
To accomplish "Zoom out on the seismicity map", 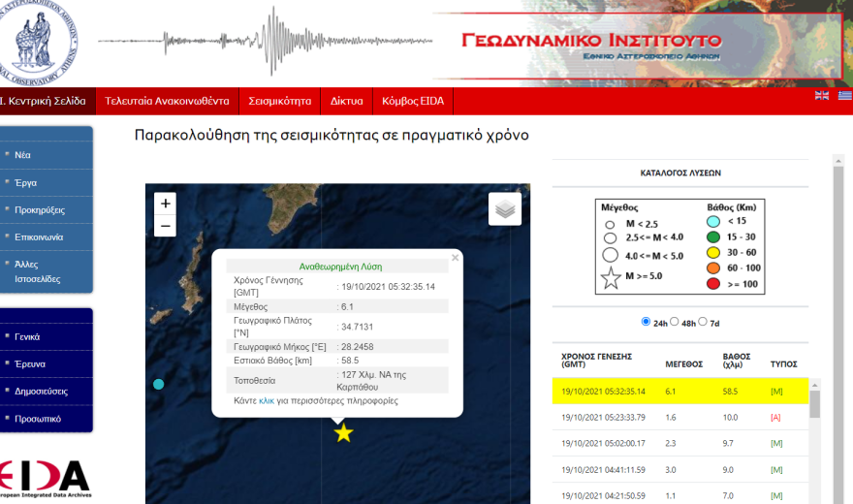I will click(x=166, y=226).
